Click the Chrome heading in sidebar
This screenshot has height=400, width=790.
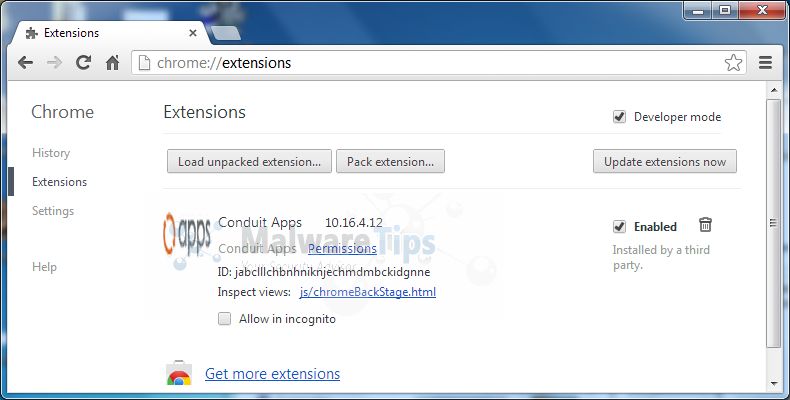(62, 112)
